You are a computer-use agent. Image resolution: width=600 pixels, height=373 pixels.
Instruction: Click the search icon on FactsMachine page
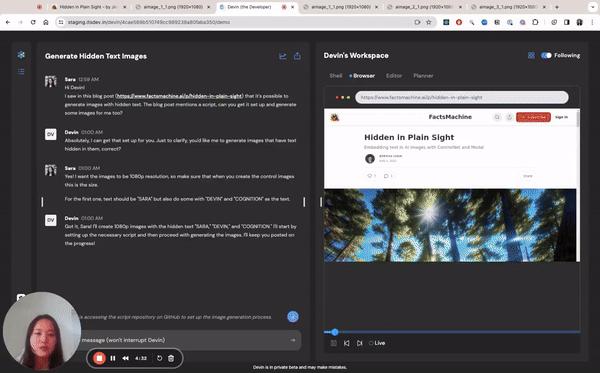pyautogui.click(x=497, y=117)
